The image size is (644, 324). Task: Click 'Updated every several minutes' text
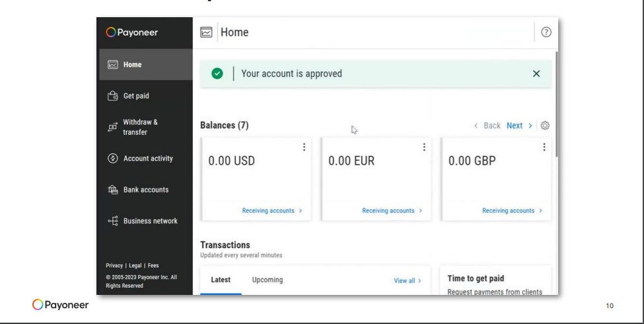pos(241,255)
